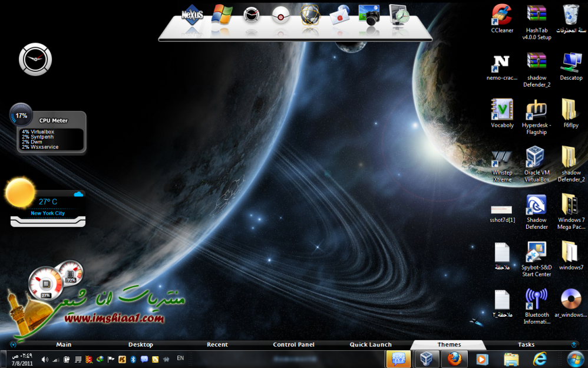This screenshot has height=368, width=588.
Task: Click the taskbar clock showing 7/8/2011
Action: point(22,359)
